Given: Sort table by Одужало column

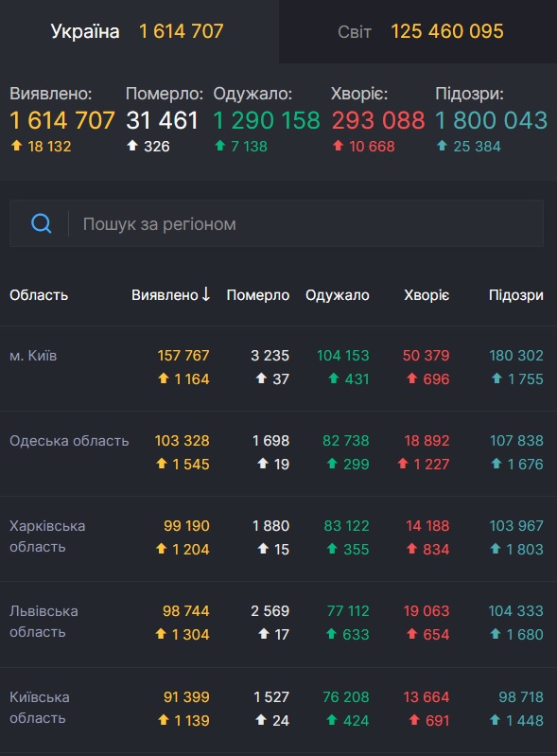Looking at the screenshot, I should pos(338,294).
